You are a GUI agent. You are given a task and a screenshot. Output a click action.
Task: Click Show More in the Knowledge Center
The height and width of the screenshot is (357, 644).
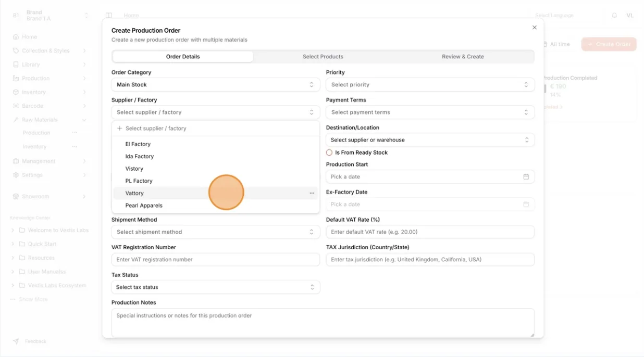coord(33,299)
